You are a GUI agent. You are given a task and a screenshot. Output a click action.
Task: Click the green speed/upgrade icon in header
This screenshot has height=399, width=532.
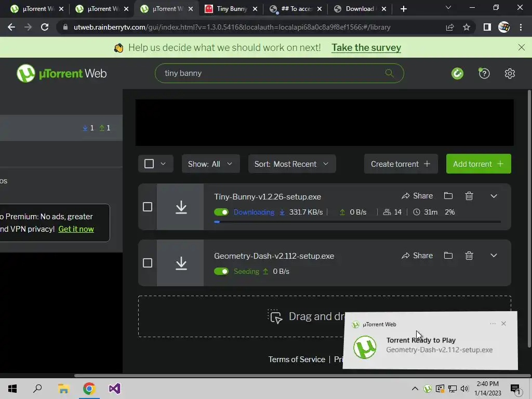pos(457,73)
